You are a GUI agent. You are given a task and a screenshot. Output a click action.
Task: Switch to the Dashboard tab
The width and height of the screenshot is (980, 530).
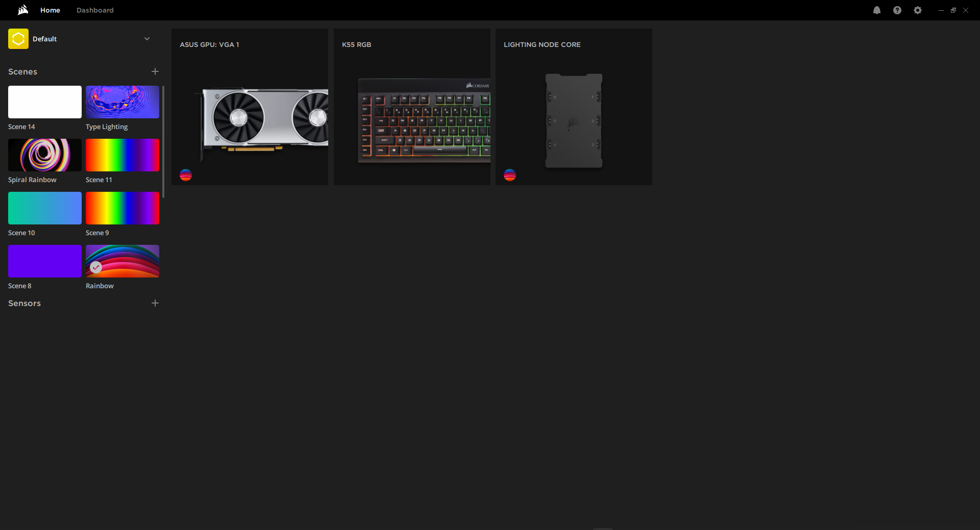click(x=95, y=10)
